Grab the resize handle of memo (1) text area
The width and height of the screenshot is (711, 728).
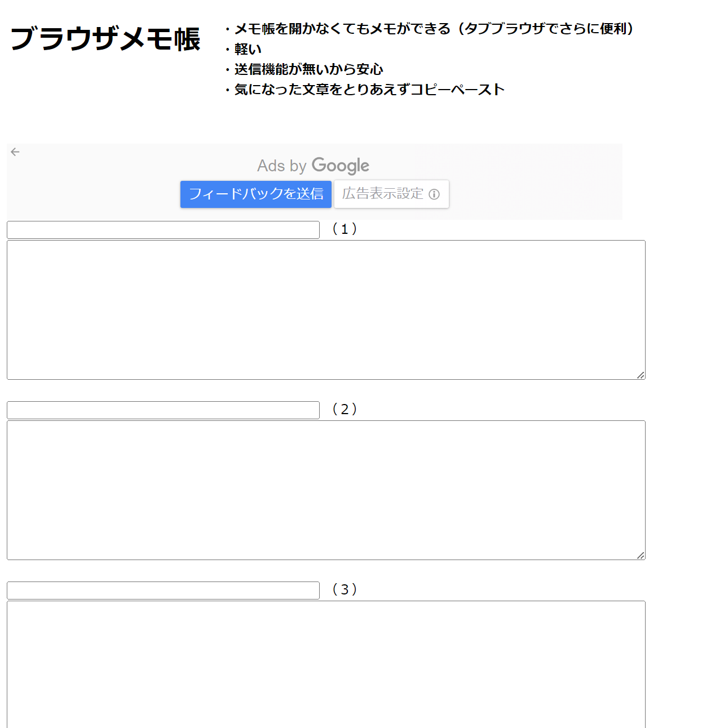click(x=641, y=375)
